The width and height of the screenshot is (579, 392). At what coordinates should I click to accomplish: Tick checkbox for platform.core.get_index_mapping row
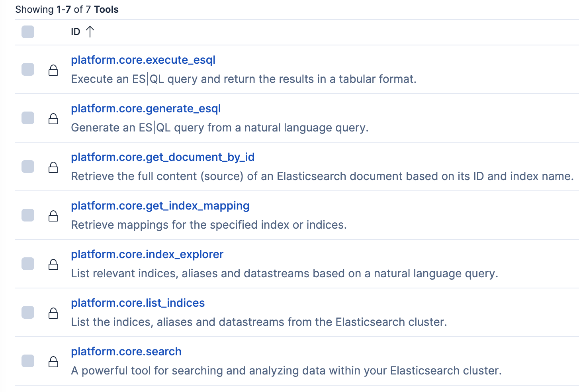point(28,215)
